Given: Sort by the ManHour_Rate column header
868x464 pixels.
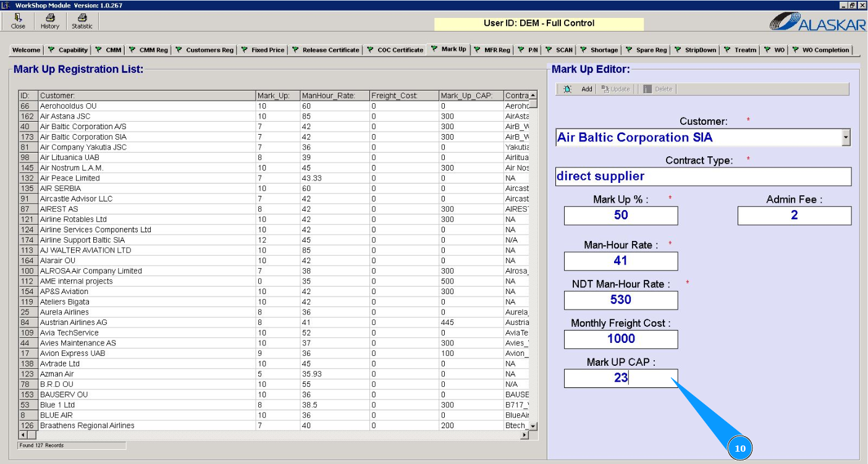Looking at the screenshot, I should point(334,96).
